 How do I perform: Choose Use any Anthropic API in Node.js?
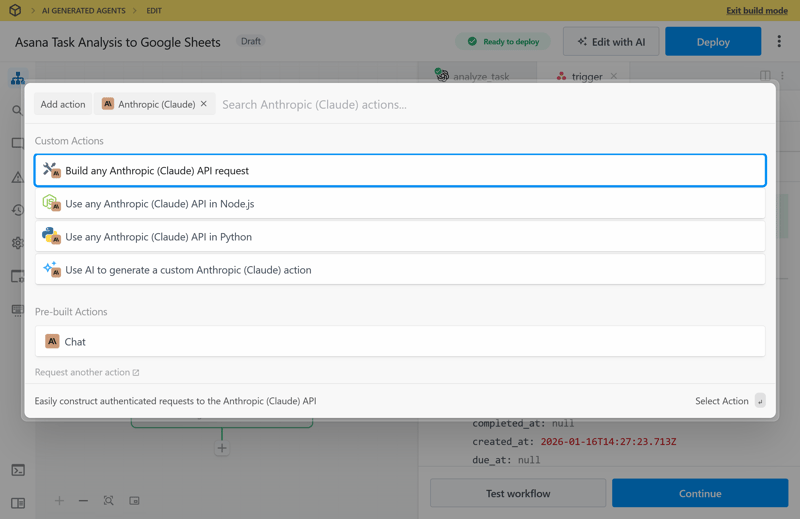coord(400,204)
